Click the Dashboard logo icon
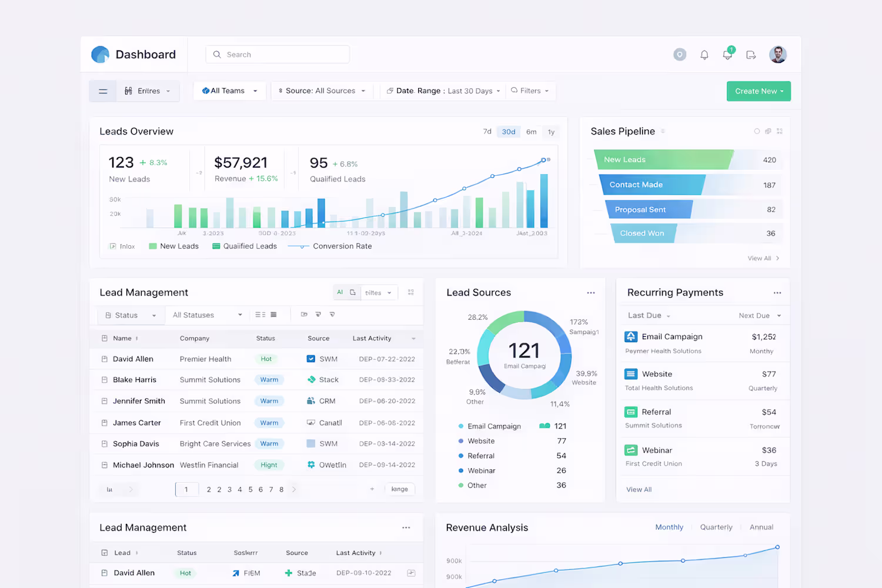Viewport: 882px width, 588px height. point(101,55)
